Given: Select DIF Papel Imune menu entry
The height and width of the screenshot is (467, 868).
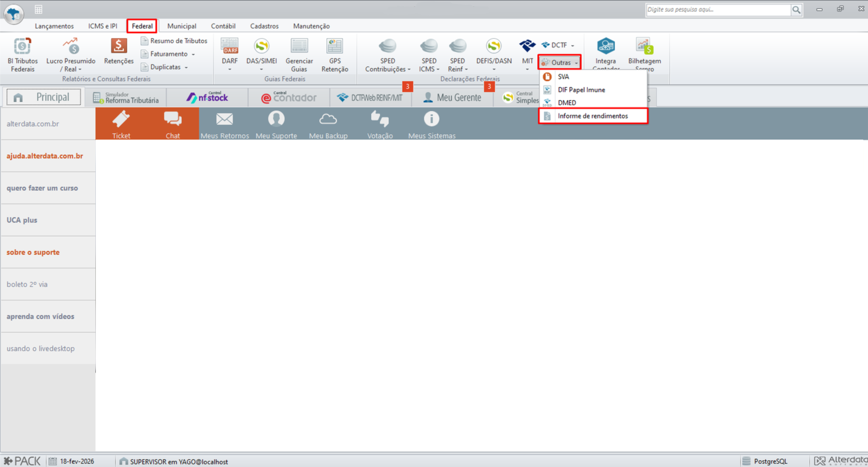Looking at the screenshot, I should (593, 90).
